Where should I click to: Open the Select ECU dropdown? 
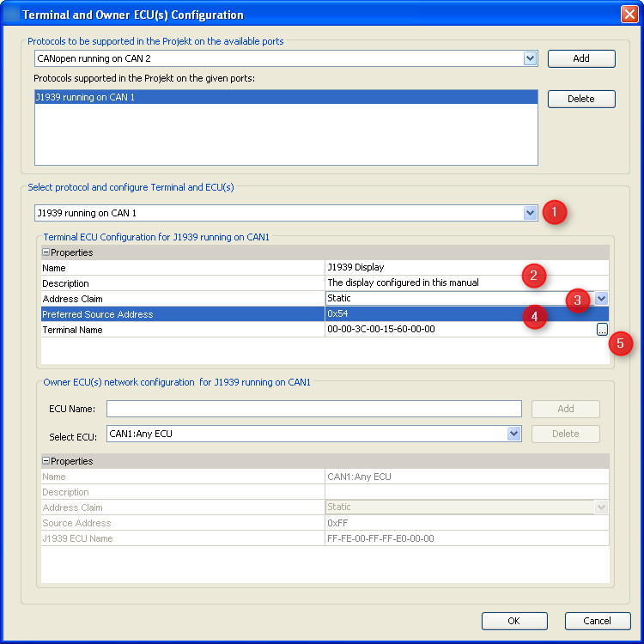pyautogui.click(x=513, y=434)
